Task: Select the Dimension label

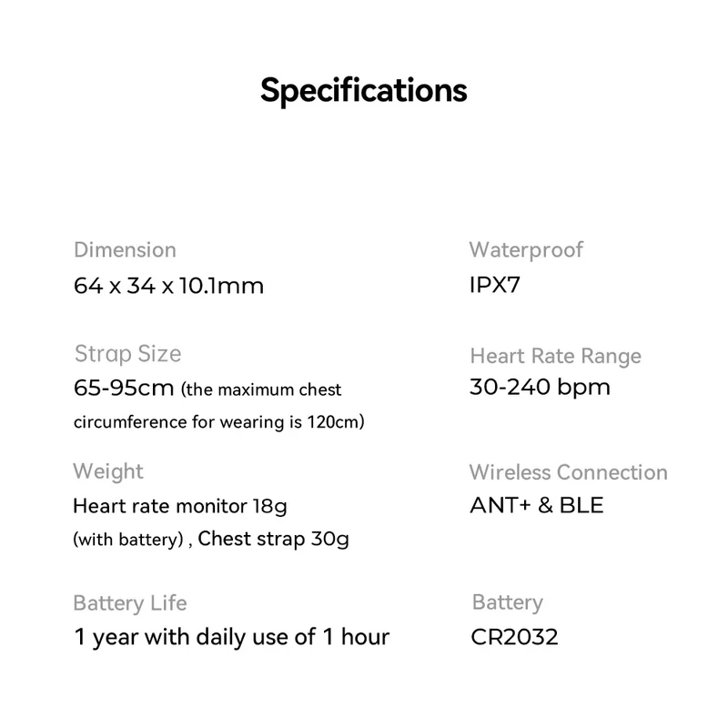Action: tap(125, 249)
